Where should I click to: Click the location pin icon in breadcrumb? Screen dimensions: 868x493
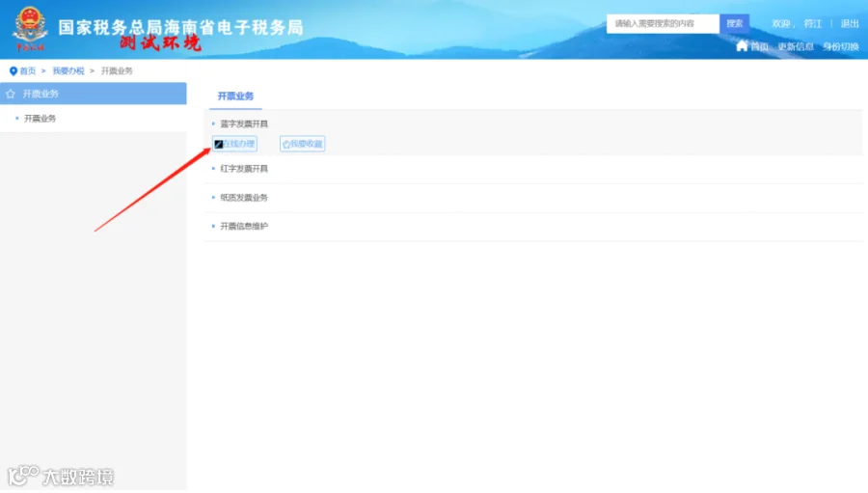pos(14,70)
